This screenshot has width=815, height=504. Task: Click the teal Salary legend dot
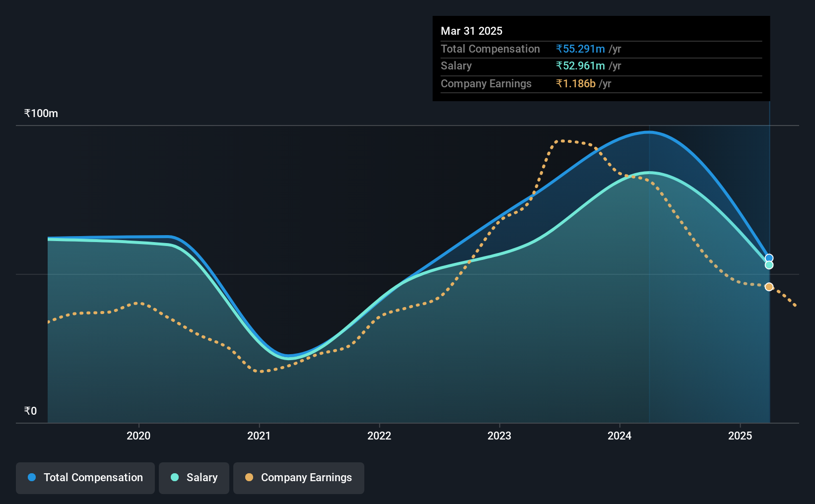pos(175,477)
